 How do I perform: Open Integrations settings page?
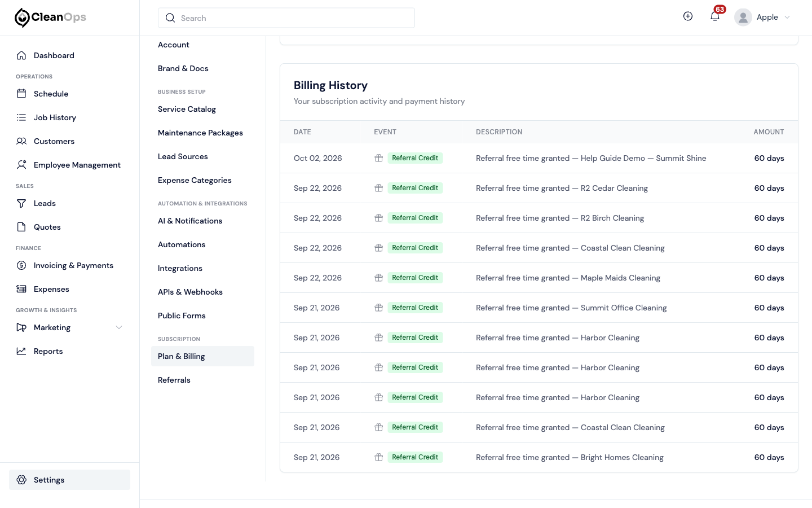[180, 268]
